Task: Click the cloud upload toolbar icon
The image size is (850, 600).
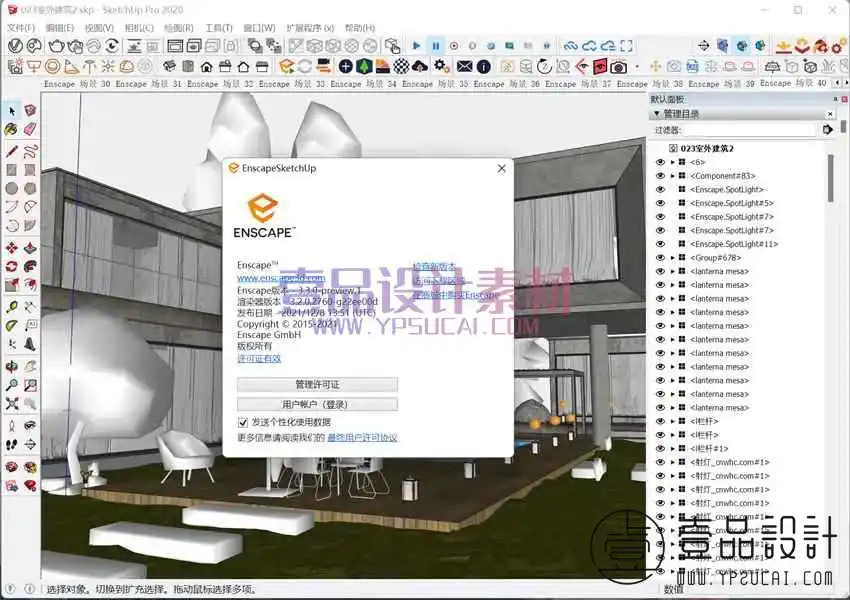Action: coord(420,67)
